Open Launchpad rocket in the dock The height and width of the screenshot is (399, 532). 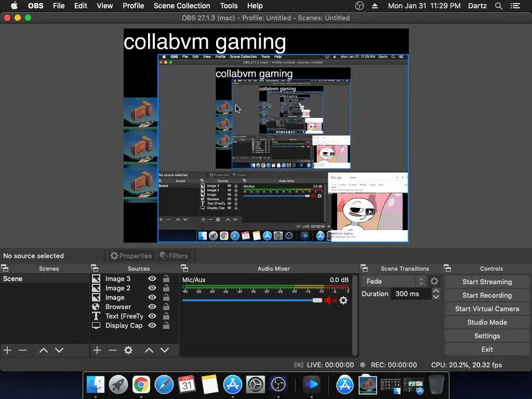118,385
